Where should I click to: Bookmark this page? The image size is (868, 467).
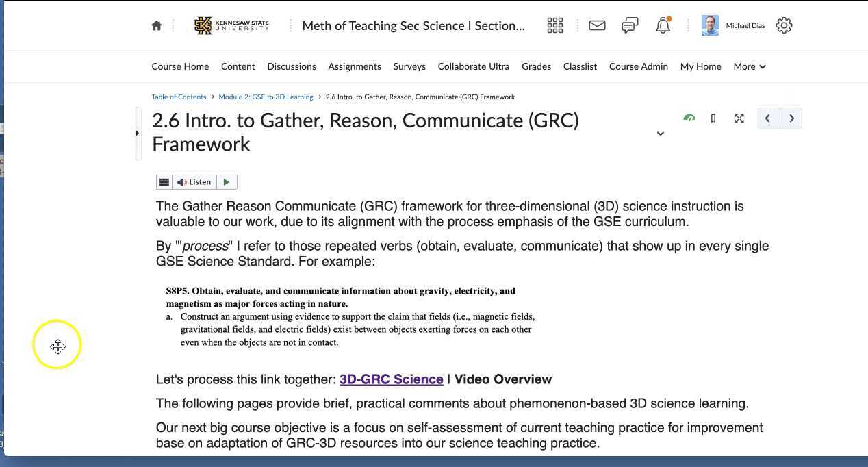pos(713,118)
